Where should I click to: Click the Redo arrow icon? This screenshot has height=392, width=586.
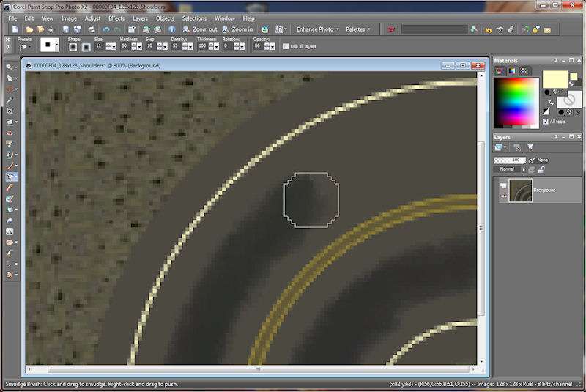117,29
